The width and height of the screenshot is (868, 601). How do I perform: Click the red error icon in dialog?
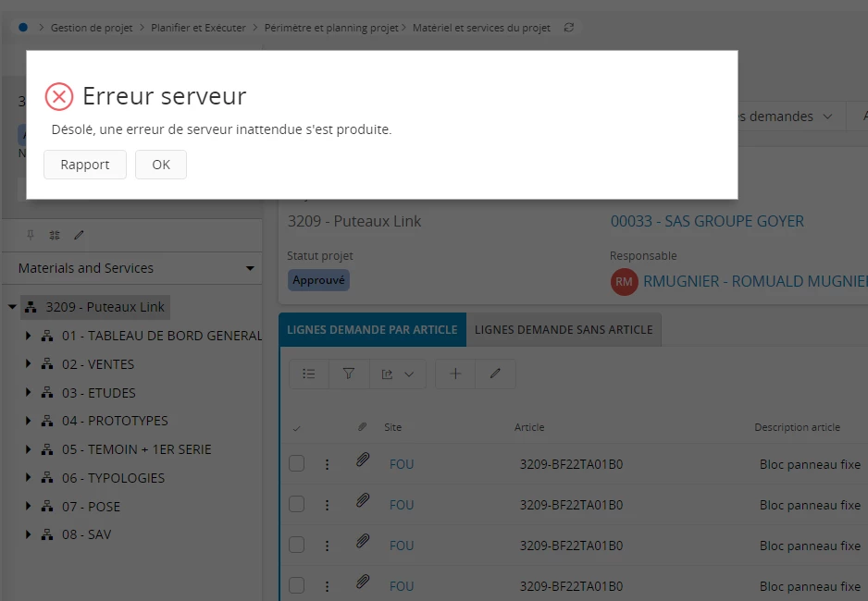59,97
